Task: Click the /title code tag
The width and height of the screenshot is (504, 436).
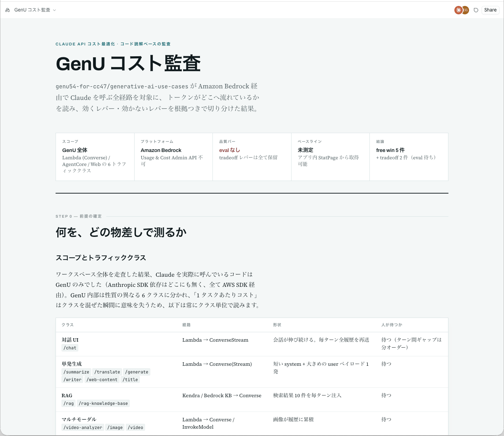Action: 130,380
